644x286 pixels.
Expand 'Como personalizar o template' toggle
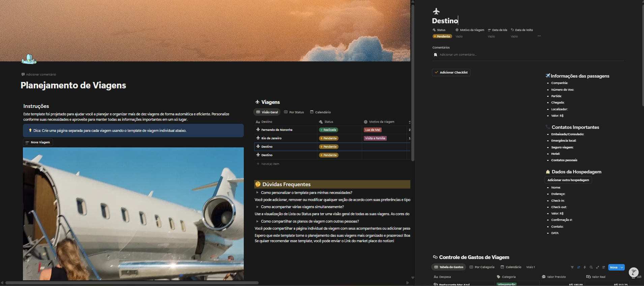pos(257,193)
